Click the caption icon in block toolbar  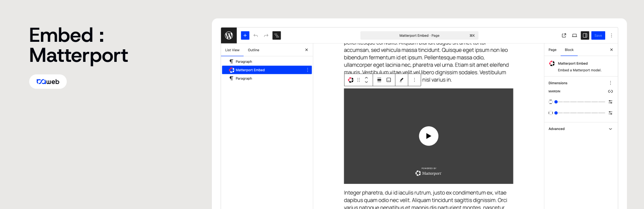point(389,80)
